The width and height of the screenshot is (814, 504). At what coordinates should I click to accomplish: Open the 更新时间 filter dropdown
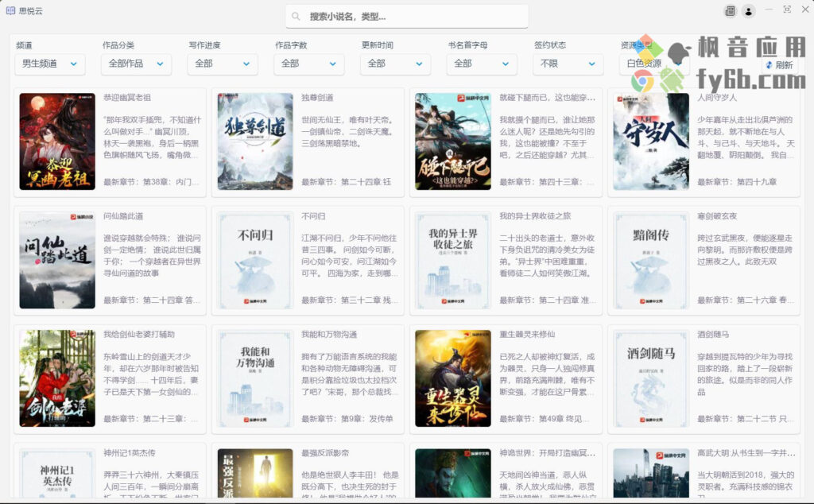(396, 64)
